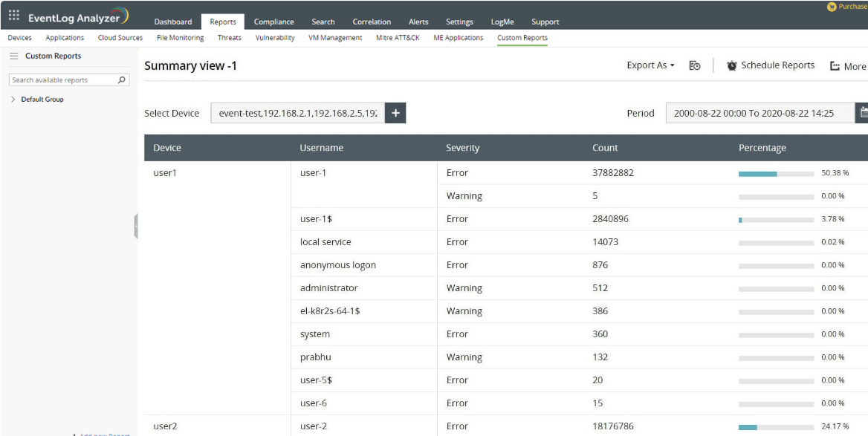The height and width of the screenshot is (436, 868).
Task: Toggle the Custom Reports hamburger menu
Action: [14, 56]
